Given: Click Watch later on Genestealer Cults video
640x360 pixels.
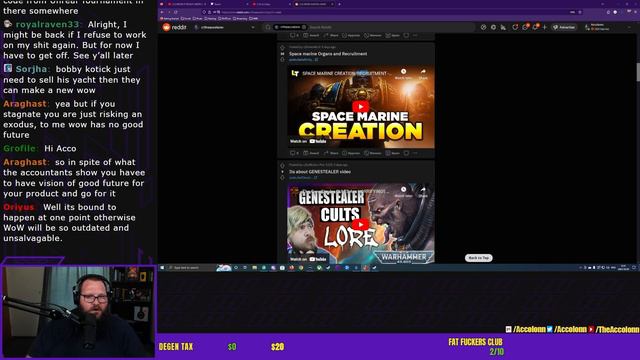Looking at the screenshot, I should click(403, 191).
